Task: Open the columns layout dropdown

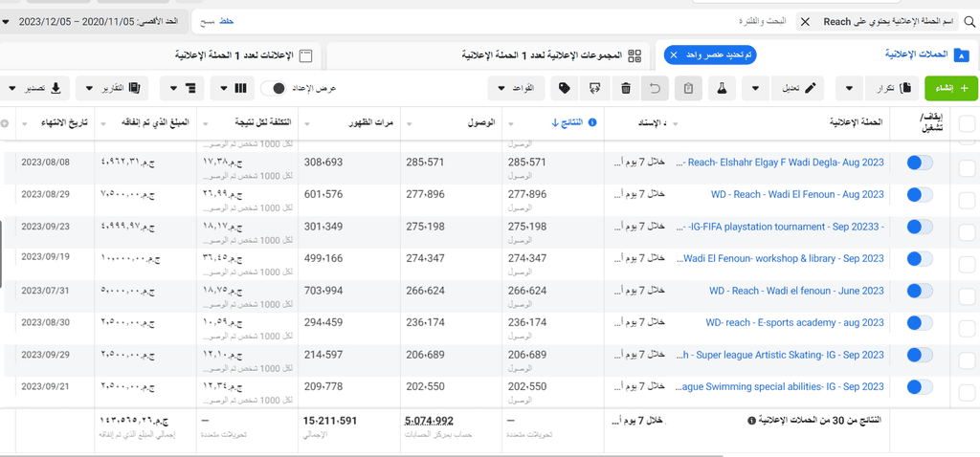Action: [x=232, y=89]
